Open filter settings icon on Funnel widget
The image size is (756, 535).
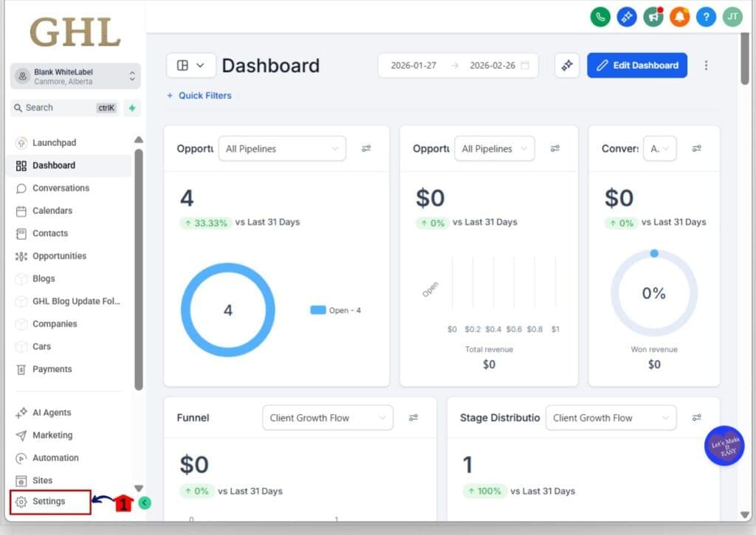(x=413, y=418)
